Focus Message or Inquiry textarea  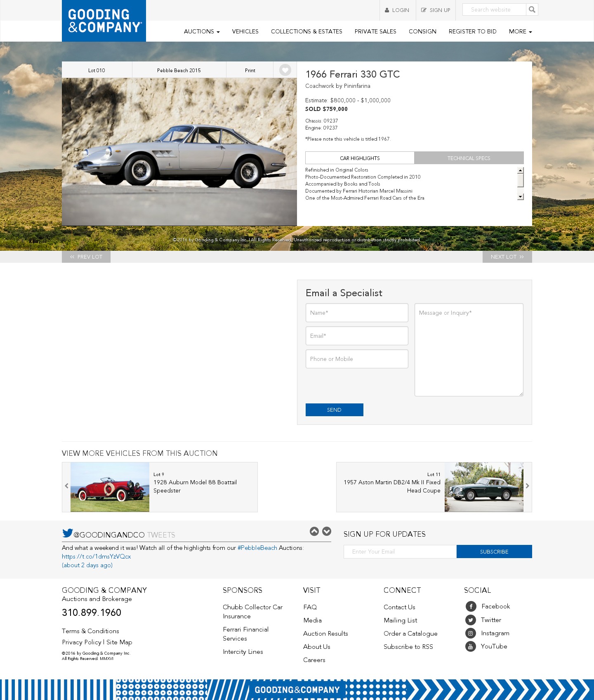point(469,350)
